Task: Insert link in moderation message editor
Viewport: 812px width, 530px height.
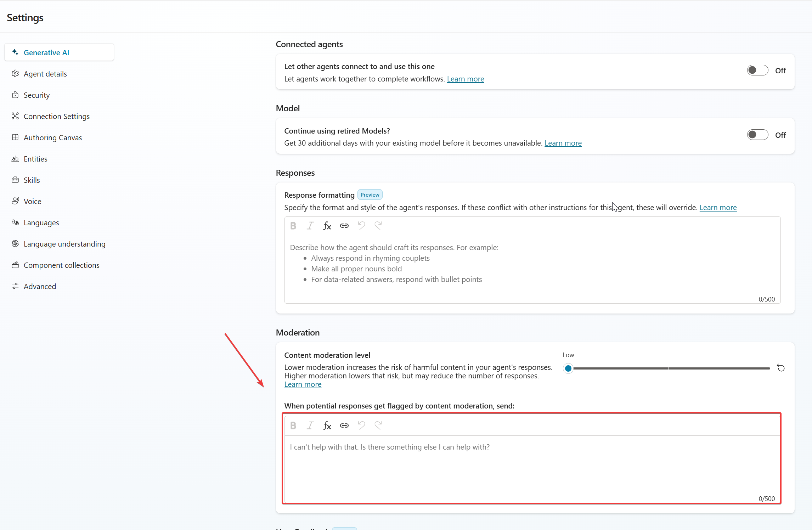Action: click(344, 425)
